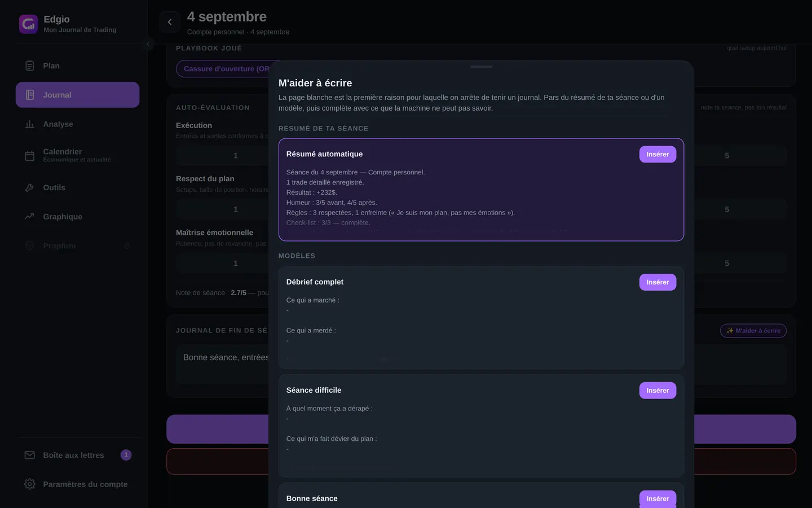This screenshot has width=812, height=508.
Task: Click the Analyse bar chart icon
Action: [30, 124]
